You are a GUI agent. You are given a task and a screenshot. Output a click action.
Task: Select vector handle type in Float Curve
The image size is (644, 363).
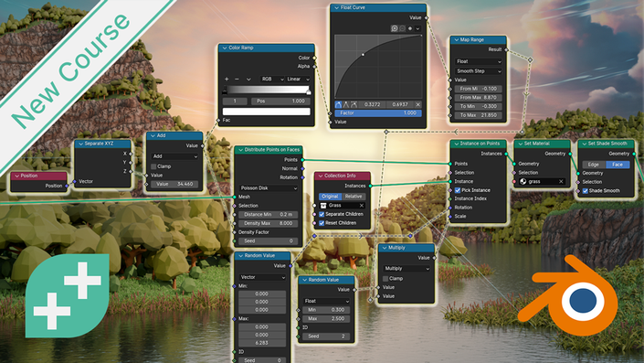(346, 104)
